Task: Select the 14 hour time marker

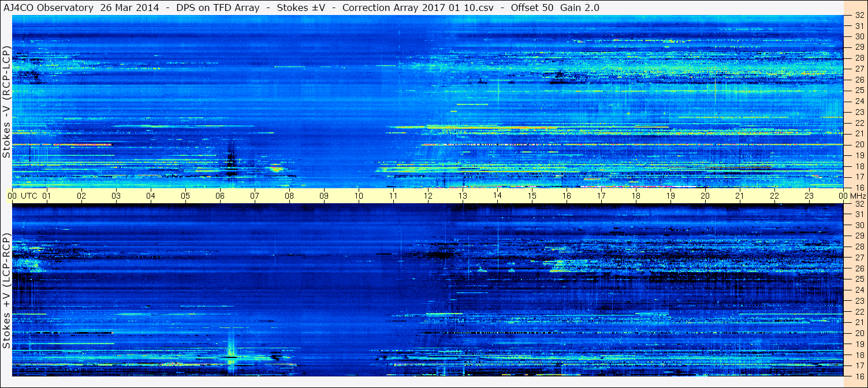Action: point(497,196)
